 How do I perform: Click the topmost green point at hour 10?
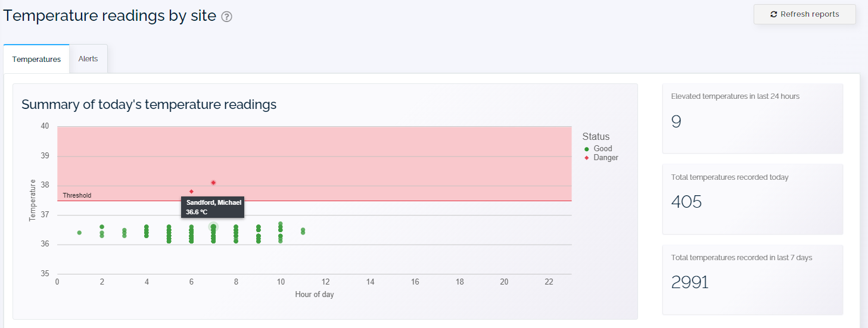click(281, 224)
